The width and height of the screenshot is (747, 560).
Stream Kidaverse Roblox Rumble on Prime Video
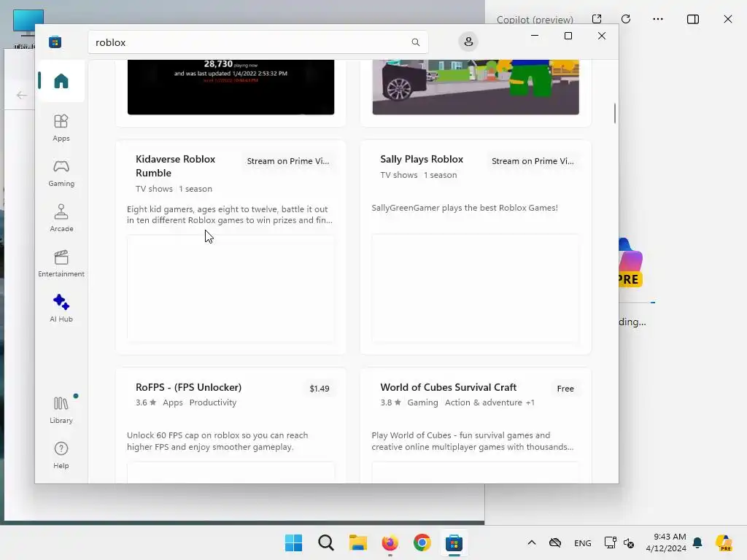pos(287,161)
